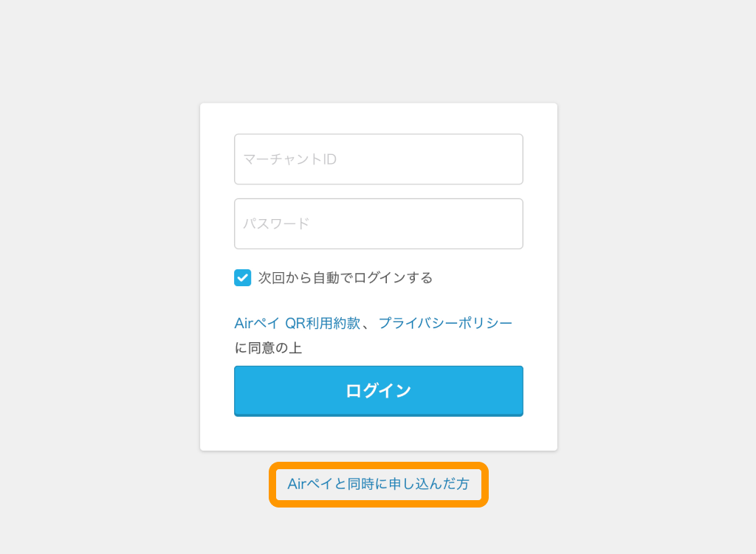Screen dimensions: 756x554
Task: Place cursor in the second login field
Action: tap(378, 224)
